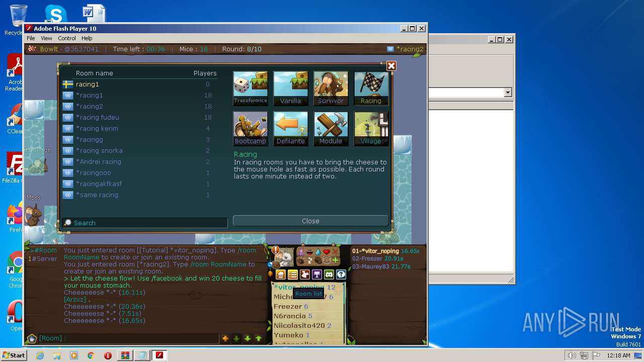Select the Survivor game mode icon
Viewport: 644px width, 362px height.
click(331, 88)
